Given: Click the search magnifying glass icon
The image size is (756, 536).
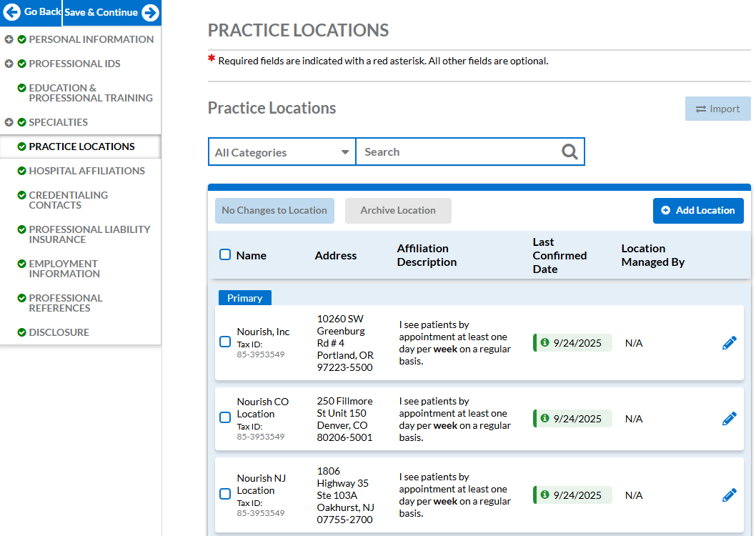Looking at the screenshot, I should [x=569, y=152].
